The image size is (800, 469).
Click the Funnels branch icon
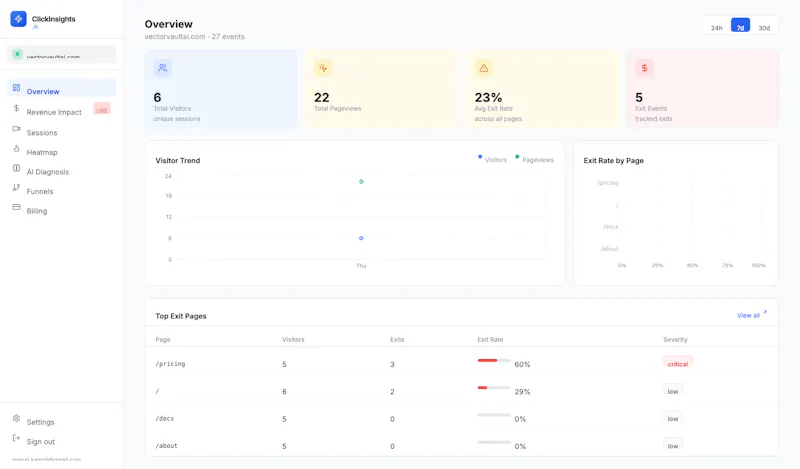tap(16, 187)
